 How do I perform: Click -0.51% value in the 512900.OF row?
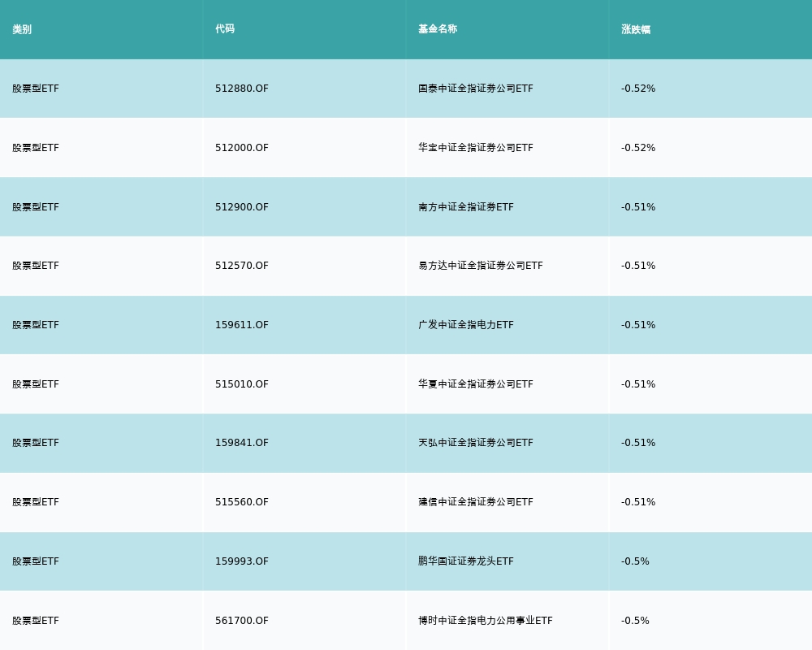point(638,207)
